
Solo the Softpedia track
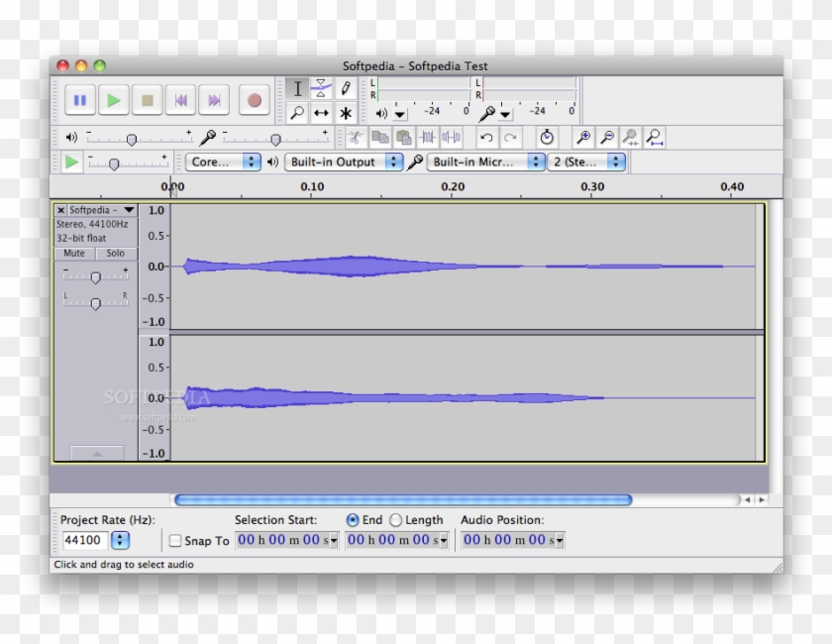(115, 254)
